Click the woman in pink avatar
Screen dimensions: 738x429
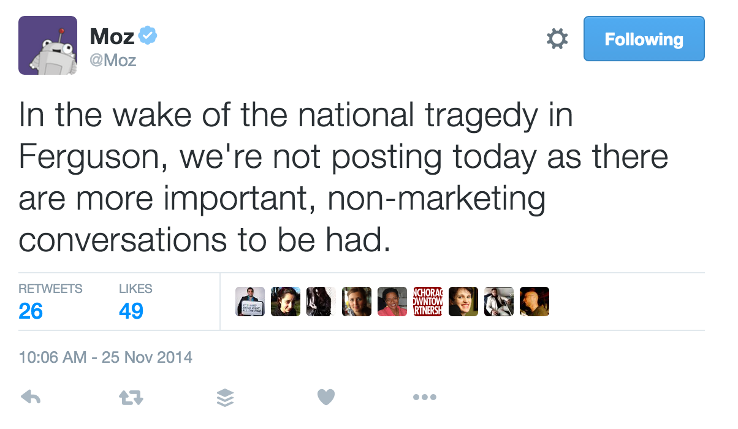point(392,302)
